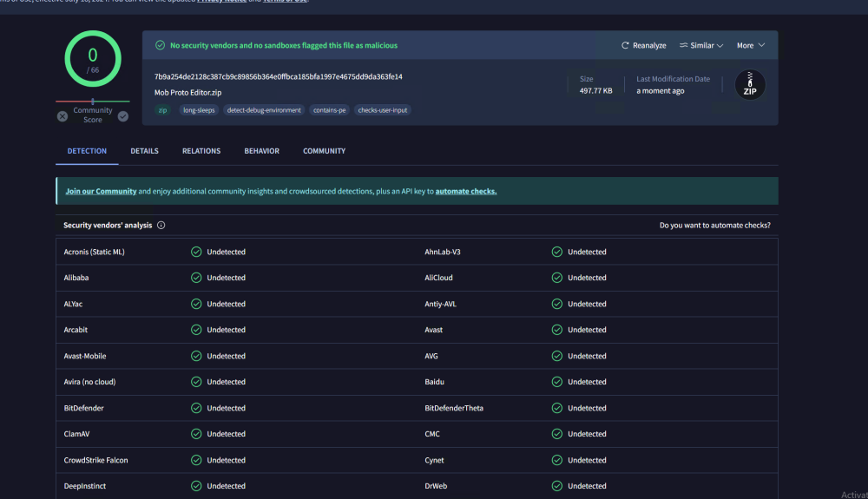Click the Reanalyze refresh icon
This screenshot has width=868, height=499.
point(625,45)
